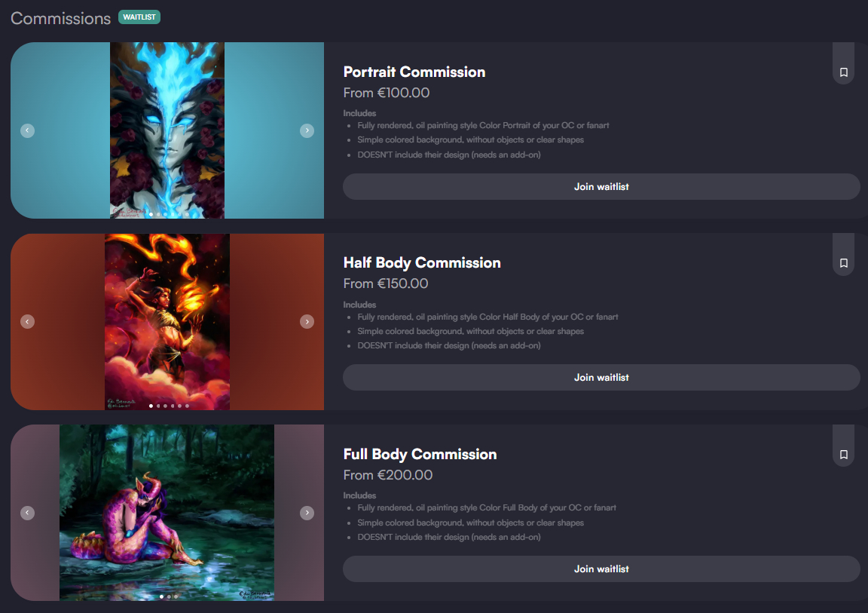Image resolution: width=868 pixels, height=613 pixels.
Task: Open the Half Body Commission title link
Action: (x=422, y=263)
